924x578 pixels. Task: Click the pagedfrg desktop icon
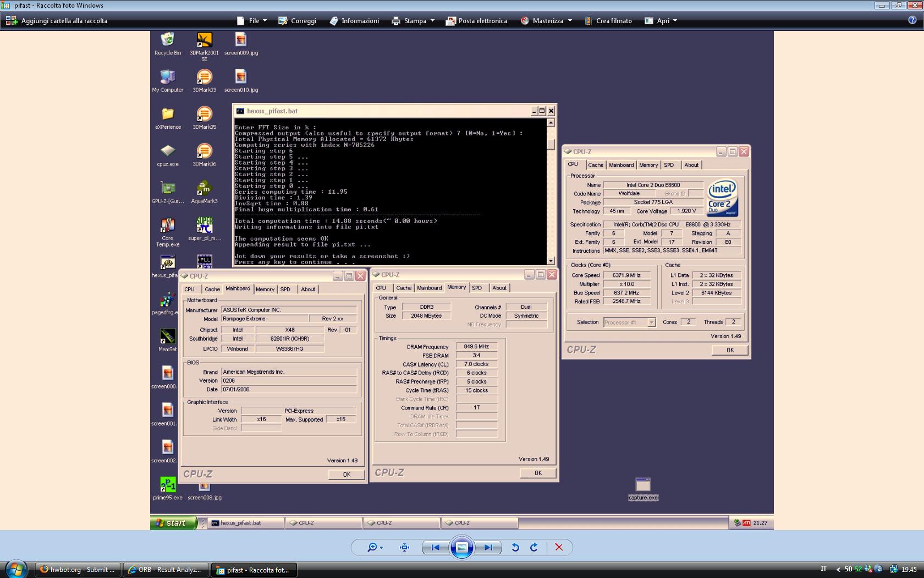pyautogui.click(x=166, y=304)
